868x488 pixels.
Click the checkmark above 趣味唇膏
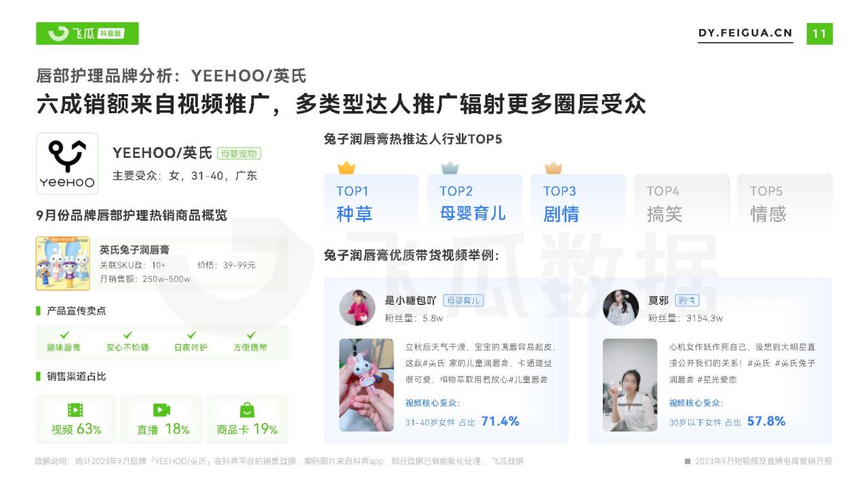pyautogui.click(x=64, y=335)
